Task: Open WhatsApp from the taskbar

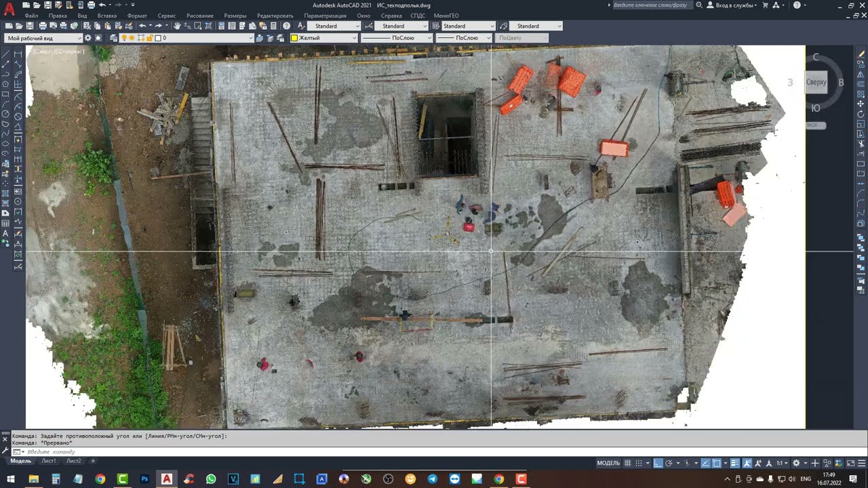Action: click(x=211, y=479)
